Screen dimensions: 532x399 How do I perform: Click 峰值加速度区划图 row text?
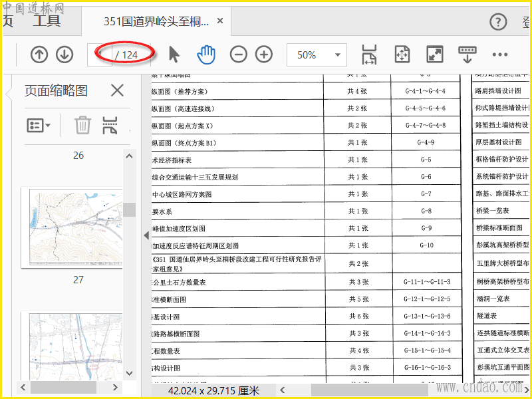pos(179,229)
